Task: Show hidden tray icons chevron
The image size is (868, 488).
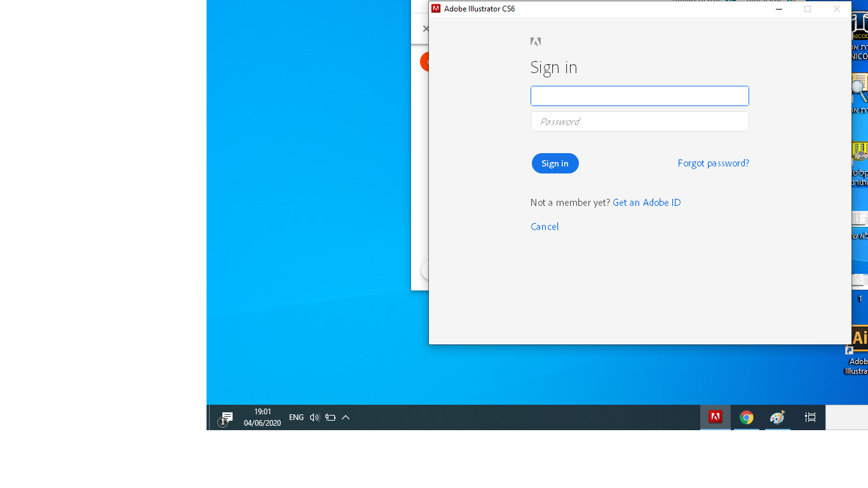Action: (x=346, y=417)
